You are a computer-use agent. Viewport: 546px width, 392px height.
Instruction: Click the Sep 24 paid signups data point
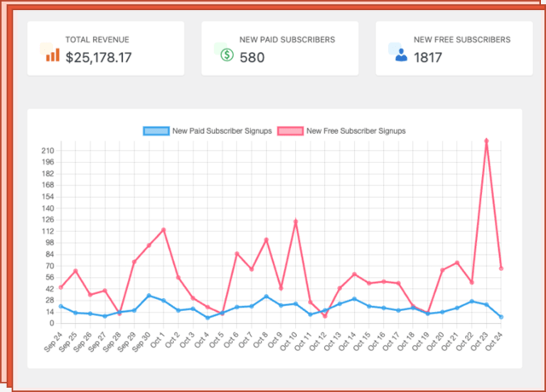point(61,307)
